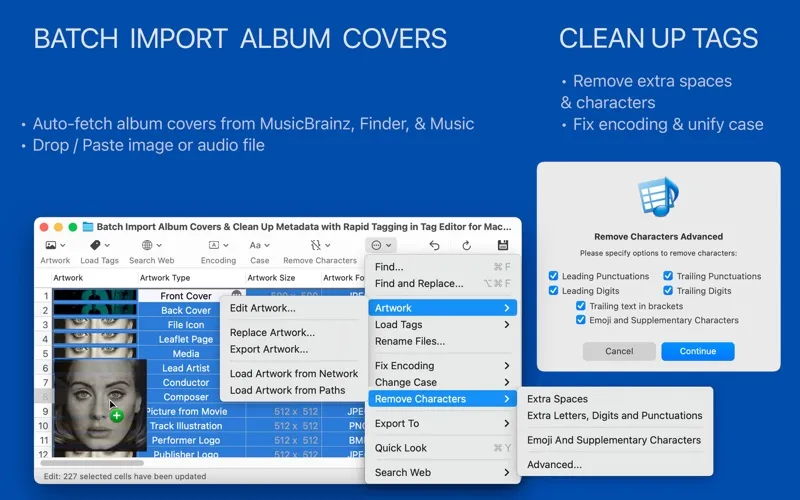Select Load Artwork from Network
The height and width of the screenshot is (500, 800).
click(294, 373)
